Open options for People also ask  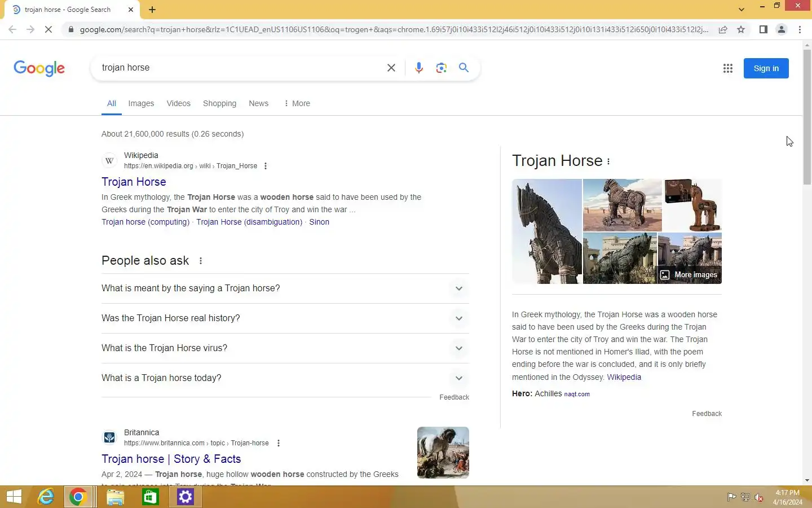pos(201,261)
